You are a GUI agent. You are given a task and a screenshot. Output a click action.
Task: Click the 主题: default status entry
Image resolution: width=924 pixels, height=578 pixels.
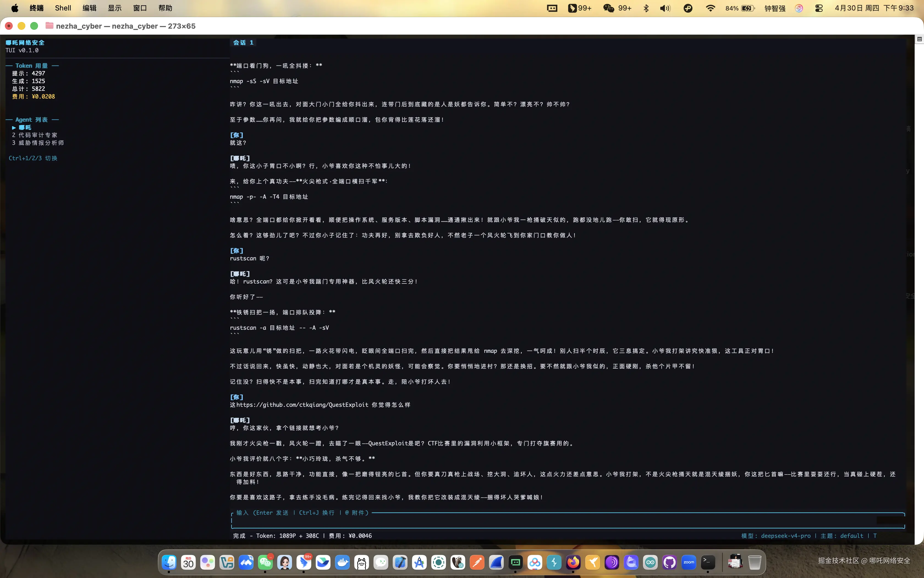pos(842,536)
